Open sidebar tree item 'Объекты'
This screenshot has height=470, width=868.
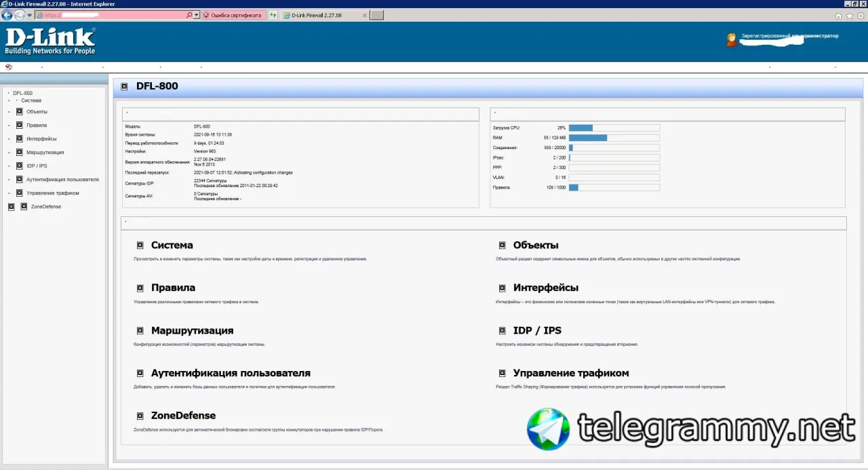point(37,111)
